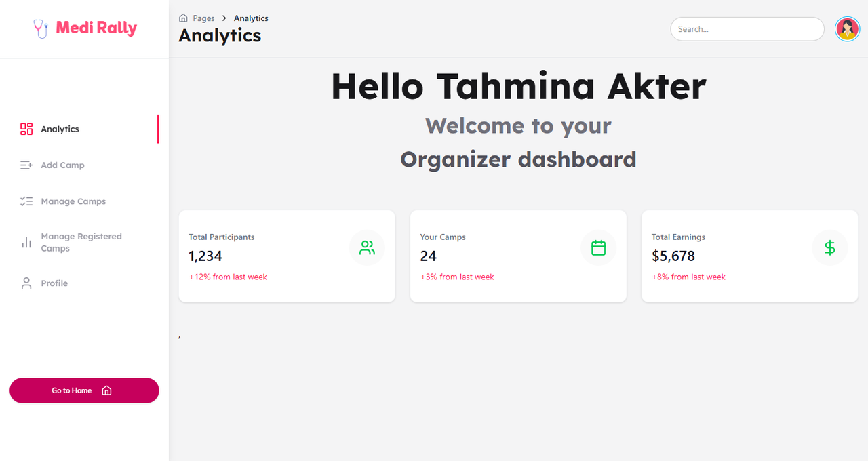Select the Analytics grid icon in sidebar
This screenshot has width=868, height=461.
click(26, 129)
